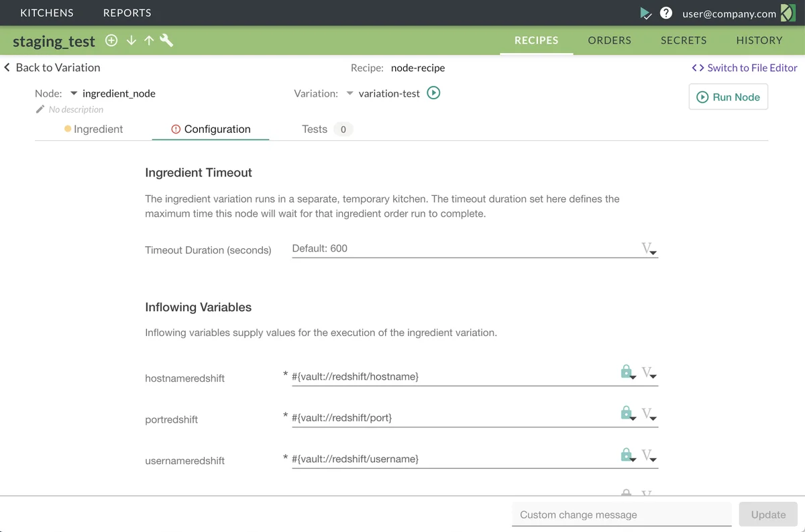
Task: Open the variable picker for Timeout Duration
Action: (x=649, y=249)
